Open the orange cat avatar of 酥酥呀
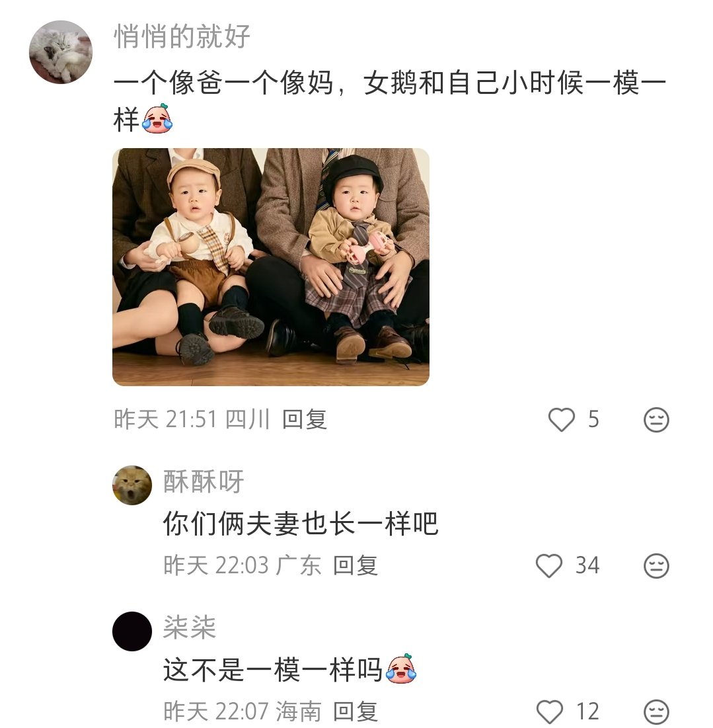The image size is (713, 728). [132, 485]
